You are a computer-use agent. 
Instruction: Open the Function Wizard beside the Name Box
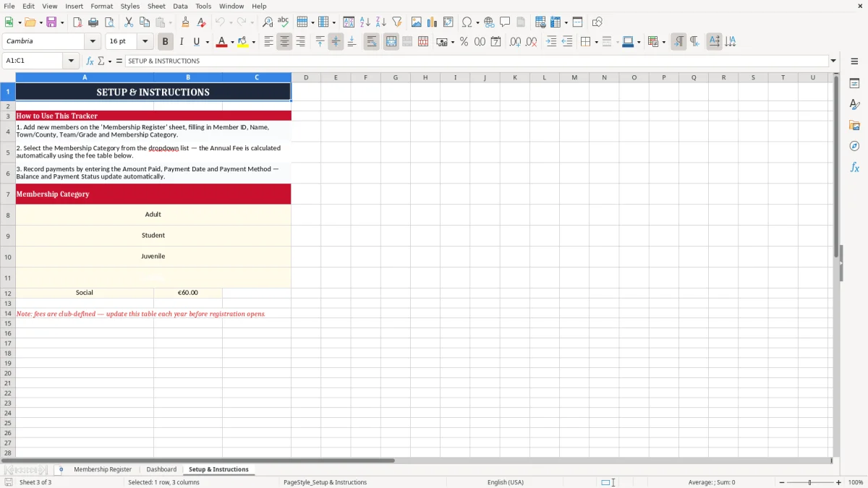coord(90,61)
